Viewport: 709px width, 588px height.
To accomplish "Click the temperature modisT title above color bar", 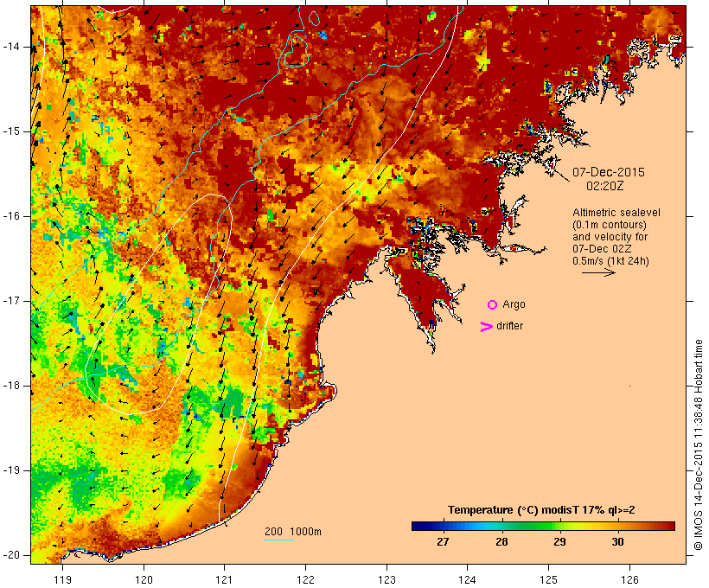I will coord(541,510).
